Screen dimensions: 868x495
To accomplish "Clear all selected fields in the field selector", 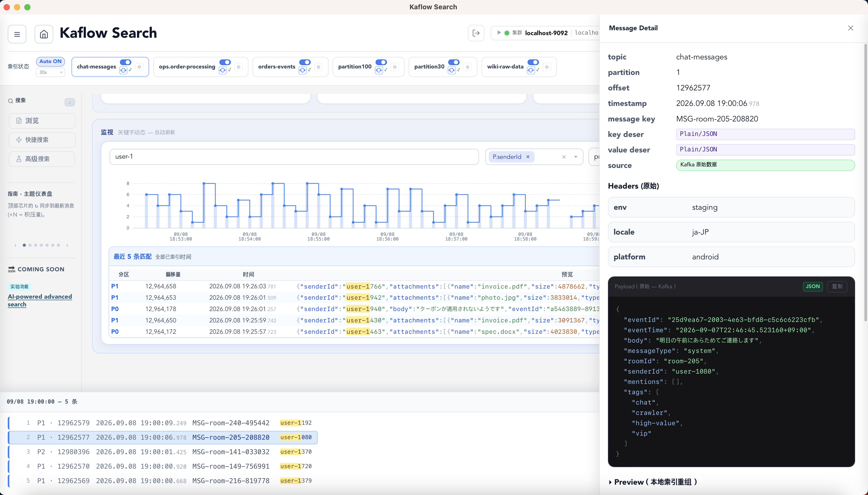I will (x=564, y=157).
